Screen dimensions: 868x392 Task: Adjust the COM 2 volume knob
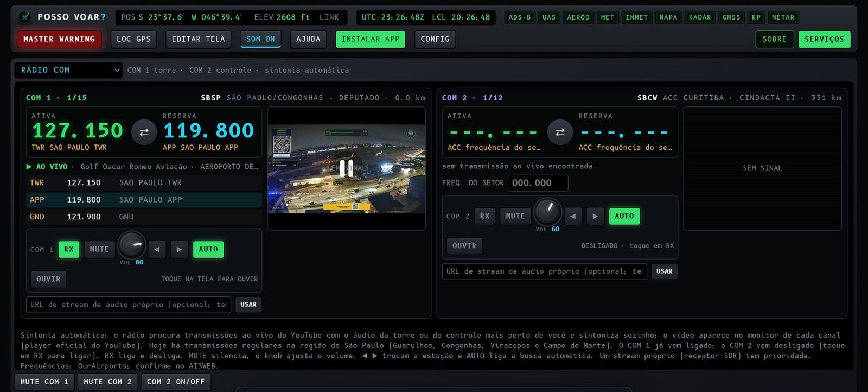(x=548, y=212)
